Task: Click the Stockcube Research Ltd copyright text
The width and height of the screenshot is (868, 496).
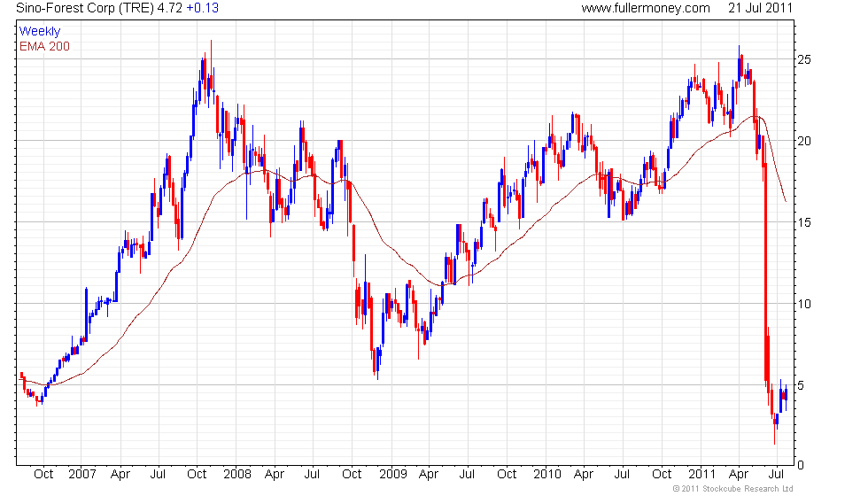Action: tap(733, 489)
